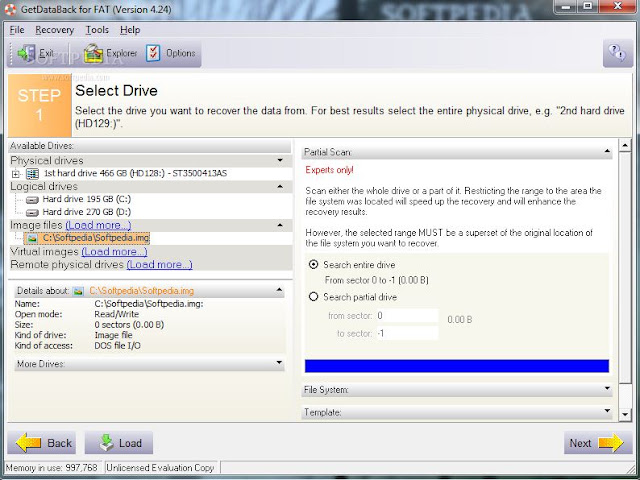The height and width of the screenshot is (480, 640).
Task: Click the Image file kind of drive value
Action: pos(113,335)
